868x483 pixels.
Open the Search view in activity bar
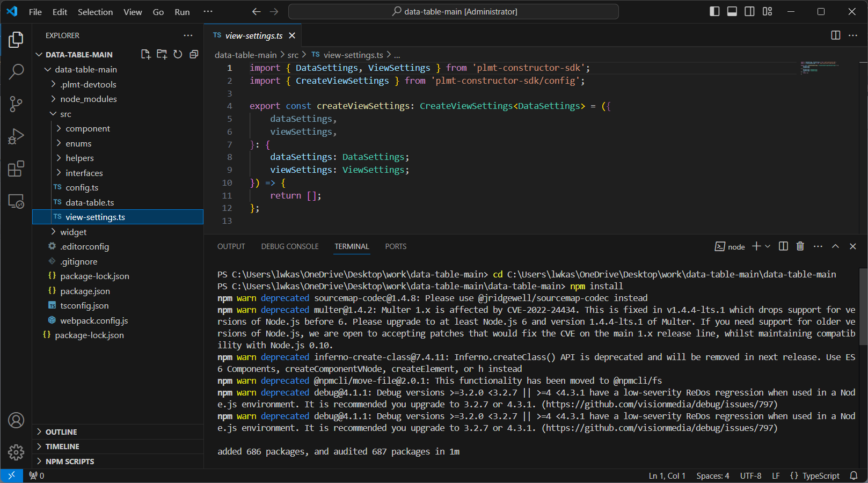(x=16, y=71)
